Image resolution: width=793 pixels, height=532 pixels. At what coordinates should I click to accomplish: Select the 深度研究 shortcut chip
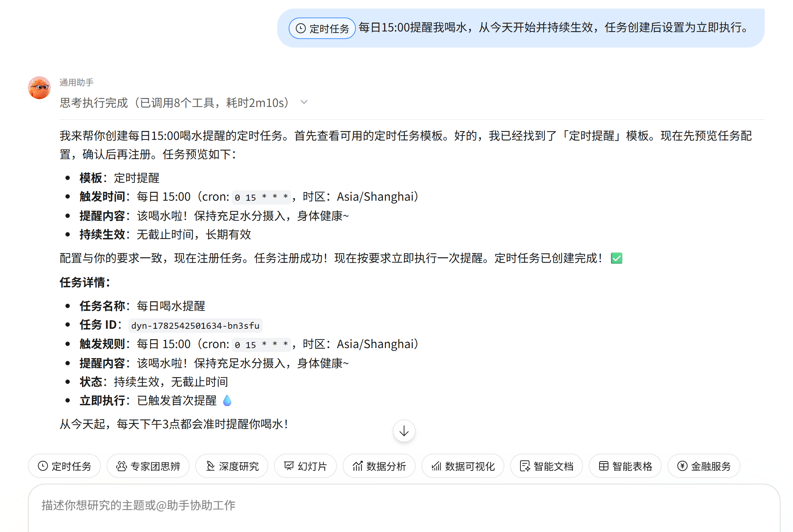click(x=232, y=466)
